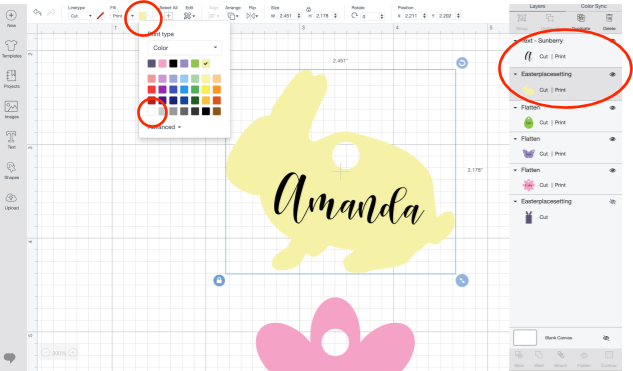Click the resize handle on the bunny selection
The height and width of the screenshot is (371, 633).
(462, 280)
